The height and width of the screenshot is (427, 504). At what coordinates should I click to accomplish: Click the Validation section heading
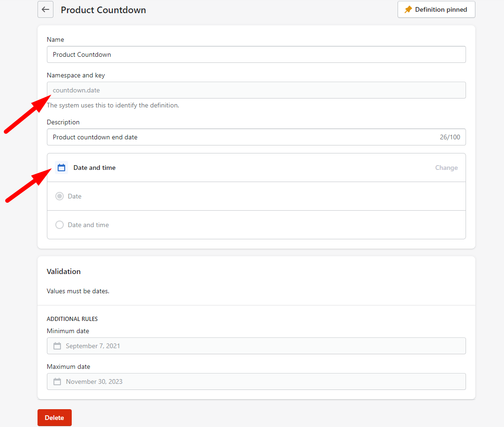[64, 272]
